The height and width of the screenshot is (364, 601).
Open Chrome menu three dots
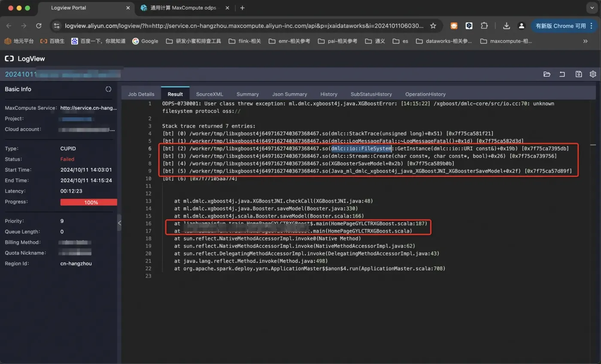tap(592, 26)
